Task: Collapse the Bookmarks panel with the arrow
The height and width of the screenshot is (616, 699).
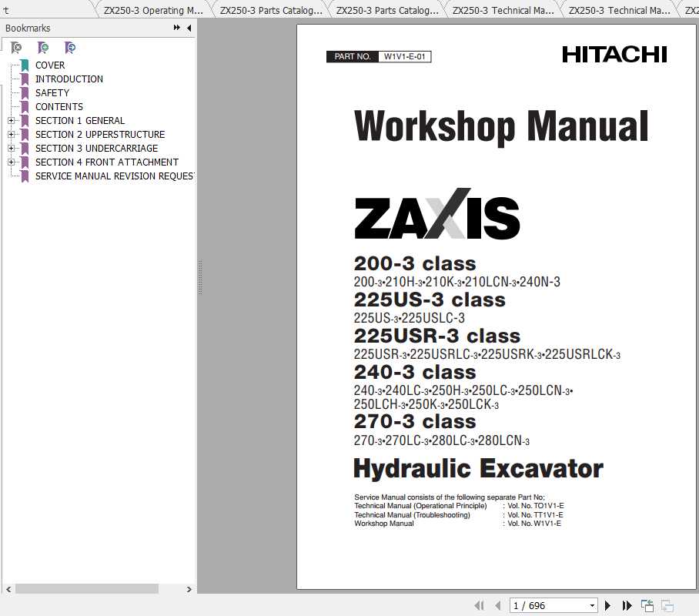Action: pos(189,28)
